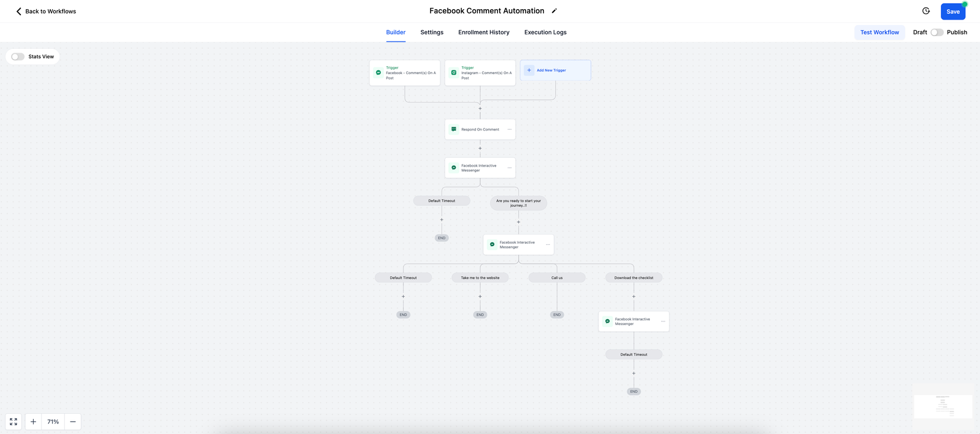Toggle the Stats View switch
Viewport: 980px width, 434px height.
[18, 57]
